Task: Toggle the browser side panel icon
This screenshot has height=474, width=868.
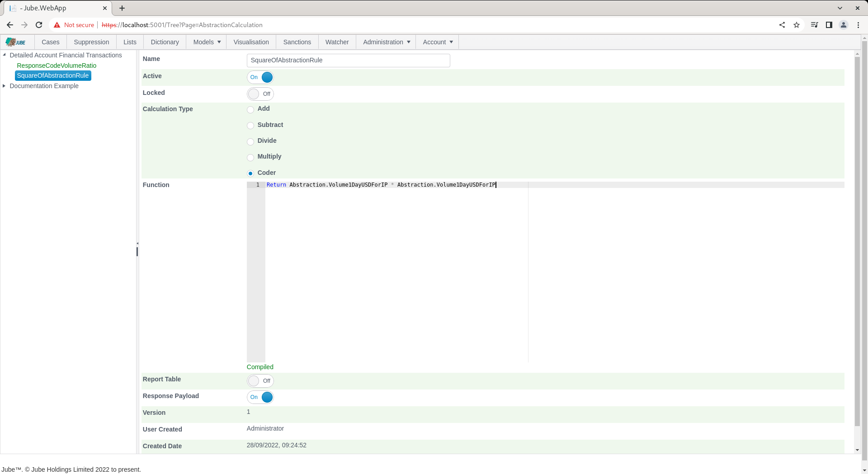Action: (829, 25)
